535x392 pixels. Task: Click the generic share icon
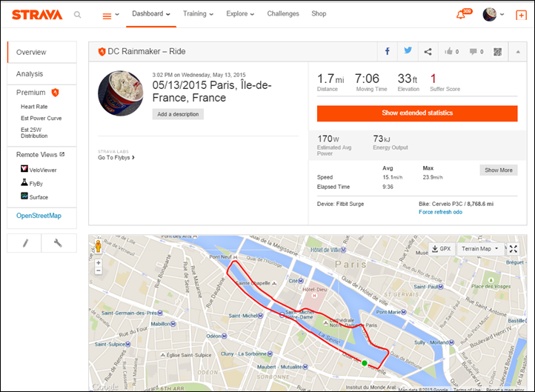pyautogui.click(x=428, y=52)
